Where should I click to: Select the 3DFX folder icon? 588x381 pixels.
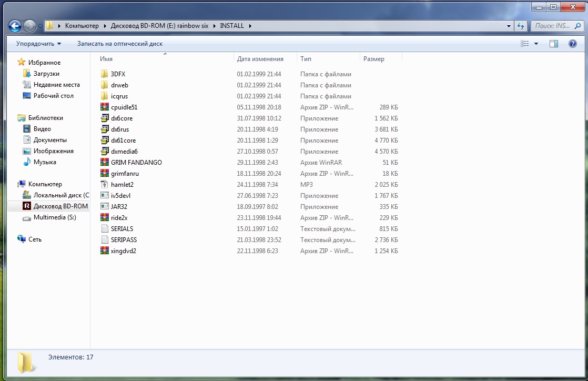(104, 74)
